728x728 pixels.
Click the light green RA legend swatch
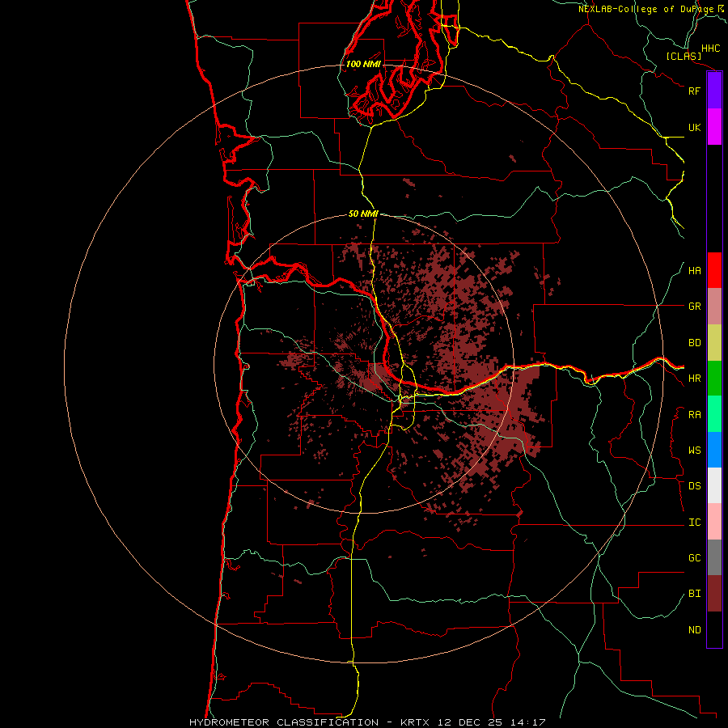pos(714,414)
